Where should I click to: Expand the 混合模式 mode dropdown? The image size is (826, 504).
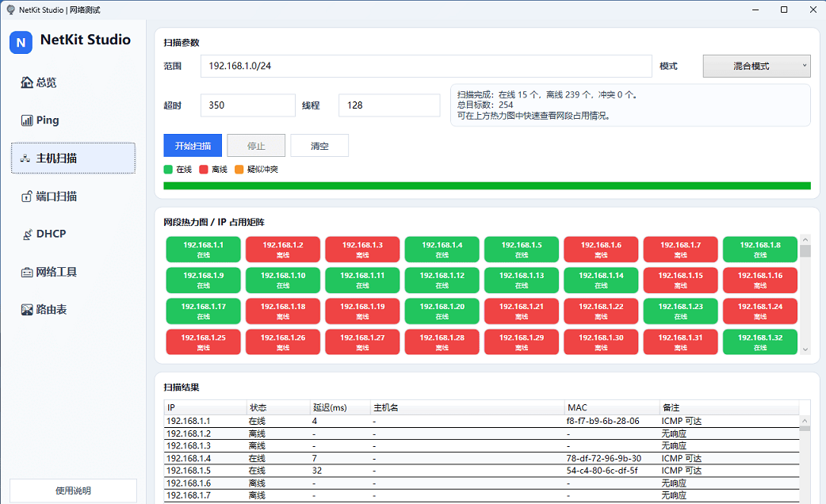coord(756,66)
